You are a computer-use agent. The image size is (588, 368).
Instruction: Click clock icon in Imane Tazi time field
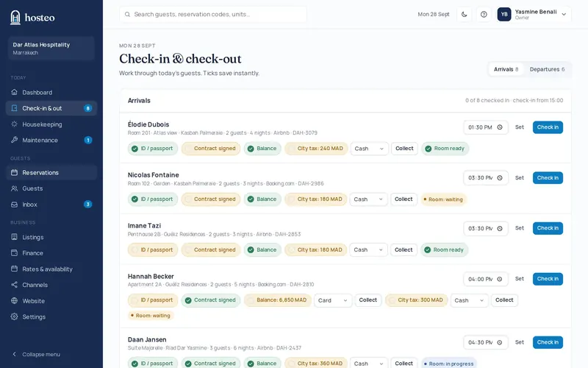click(500, 228)
